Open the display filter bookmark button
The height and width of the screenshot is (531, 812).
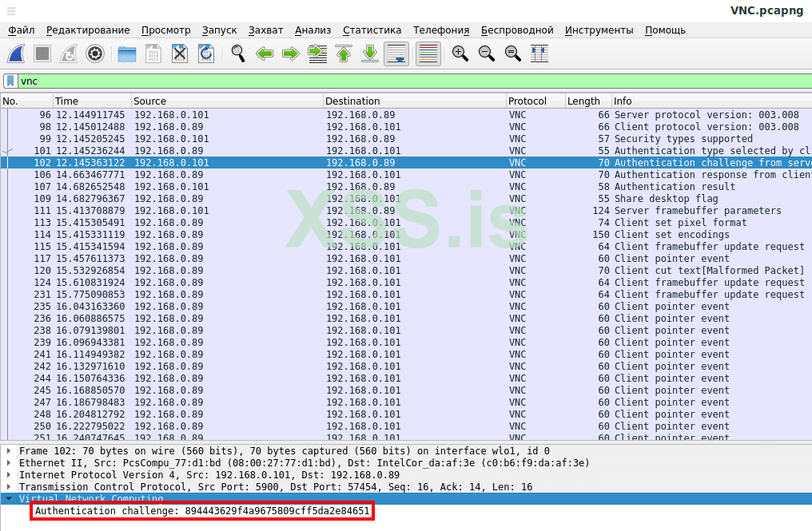click(x=10, y=81)
